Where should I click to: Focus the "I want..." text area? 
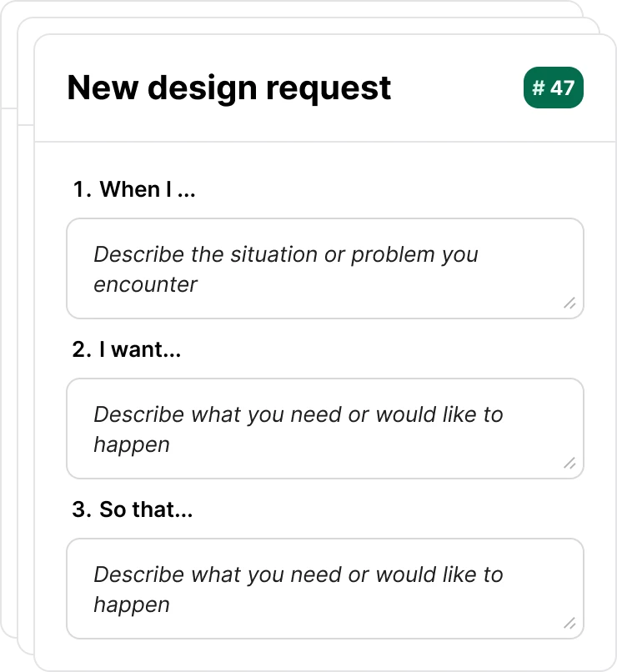click(324, 429)
